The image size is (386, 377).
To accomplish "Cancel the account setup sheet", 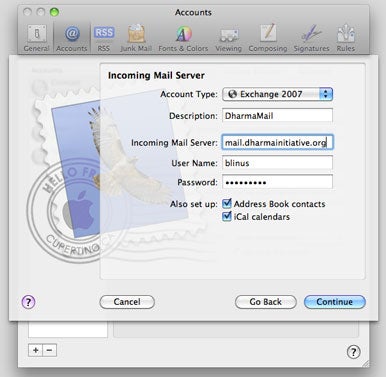I will (x=127, y=302).
